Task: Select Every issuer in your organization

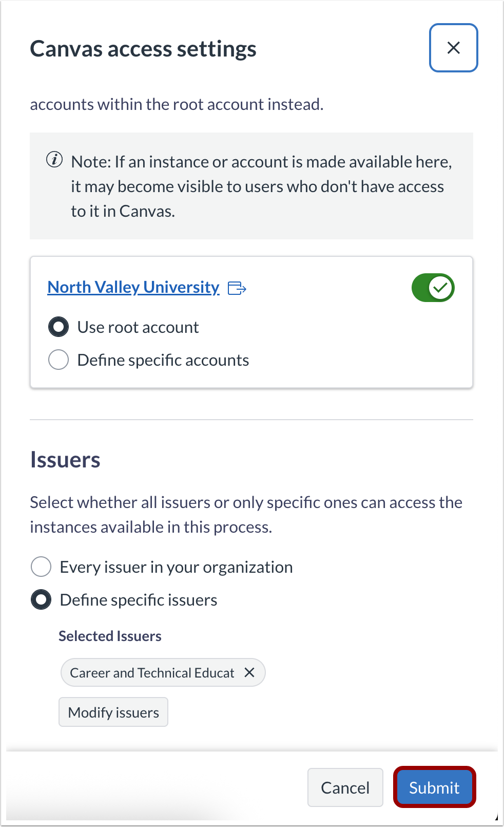Action: point(41,567)
